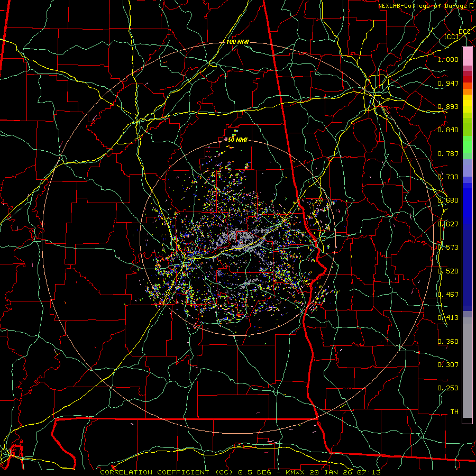The height and width of the screenshot is (476, 476).
Task: Click the 0.733 scale value
Action: (x=448, y=177)
